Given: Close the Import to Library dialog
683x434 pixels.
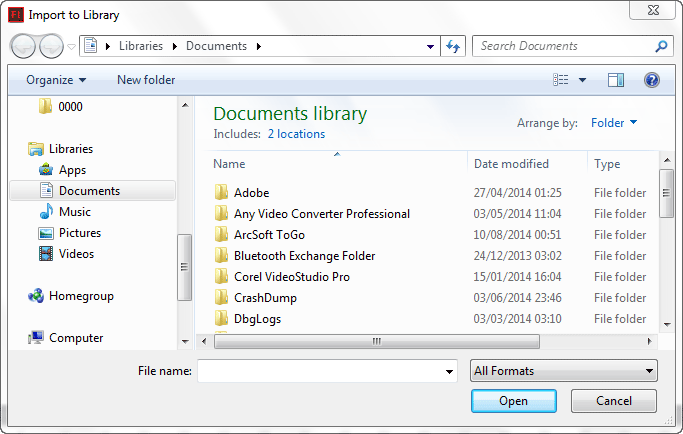Looking at the screenshot, I should click(653, 10).
